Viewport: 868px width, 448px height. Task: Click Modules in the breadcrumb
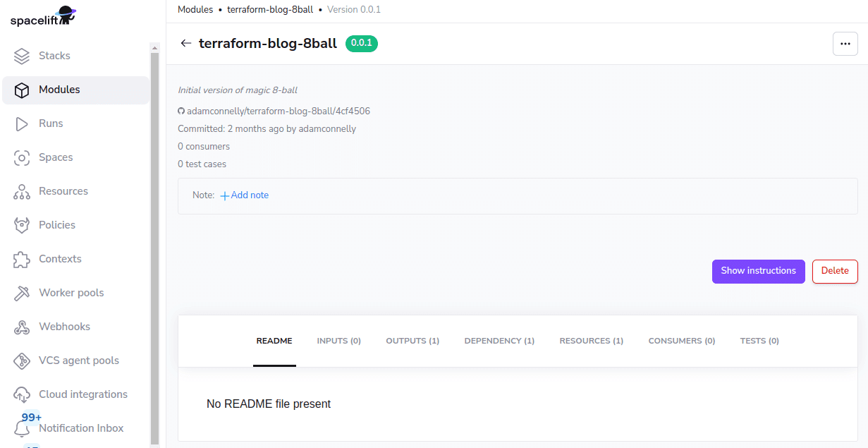195,10
